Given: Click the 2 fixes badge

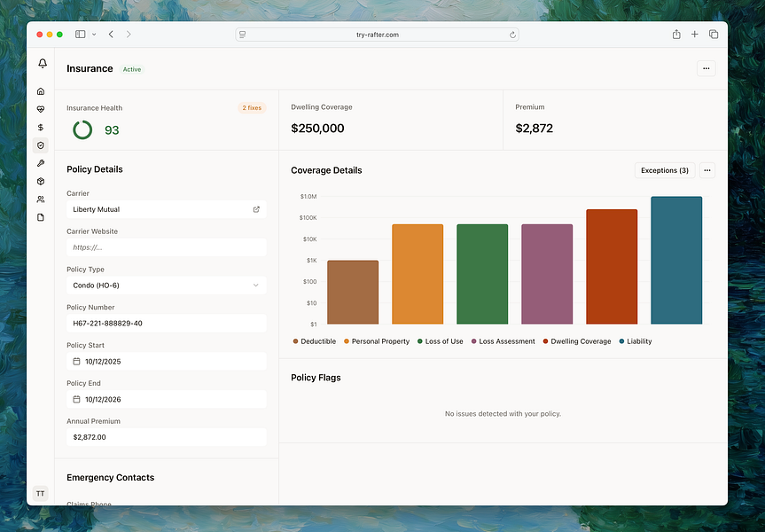Looking at the screenshot, I should click(x=252, y=108).
